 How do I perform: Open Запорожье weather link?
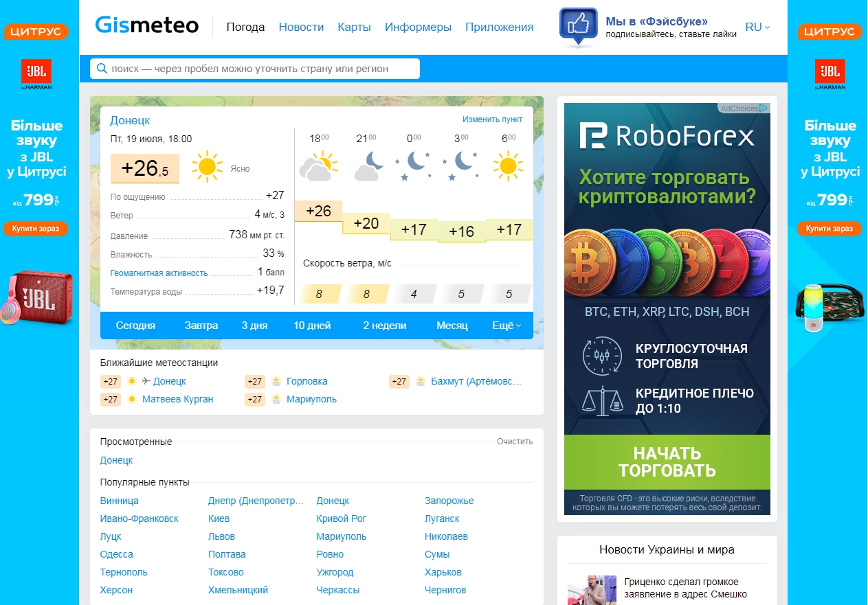[449, 501]
